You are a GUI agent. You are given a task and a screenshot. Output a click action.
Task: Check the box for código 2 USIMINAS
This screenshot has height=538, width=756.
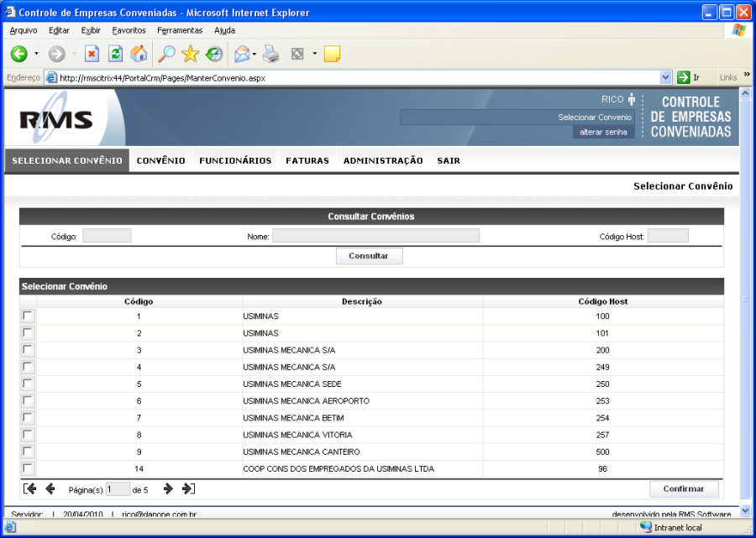pos(28,333)
